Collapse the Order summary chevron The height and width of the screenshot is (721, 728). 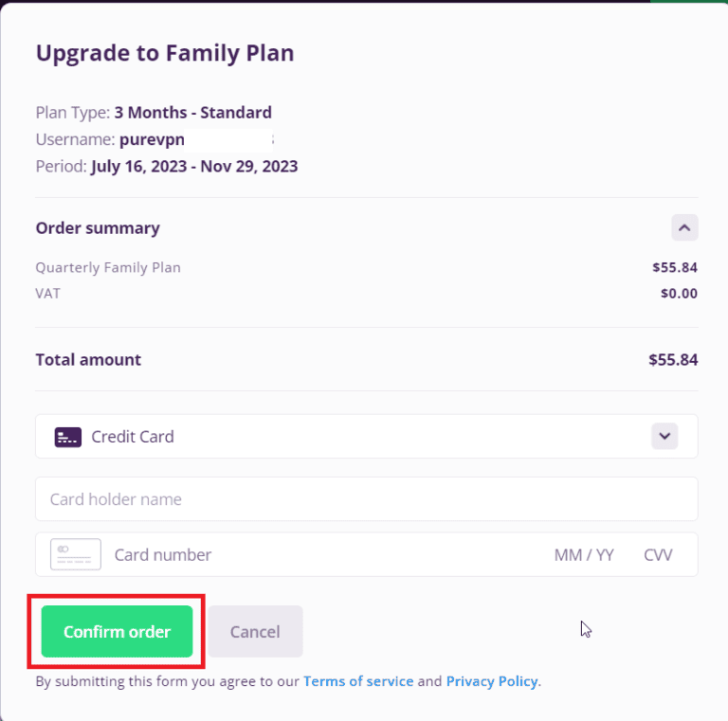click(684, 227)
